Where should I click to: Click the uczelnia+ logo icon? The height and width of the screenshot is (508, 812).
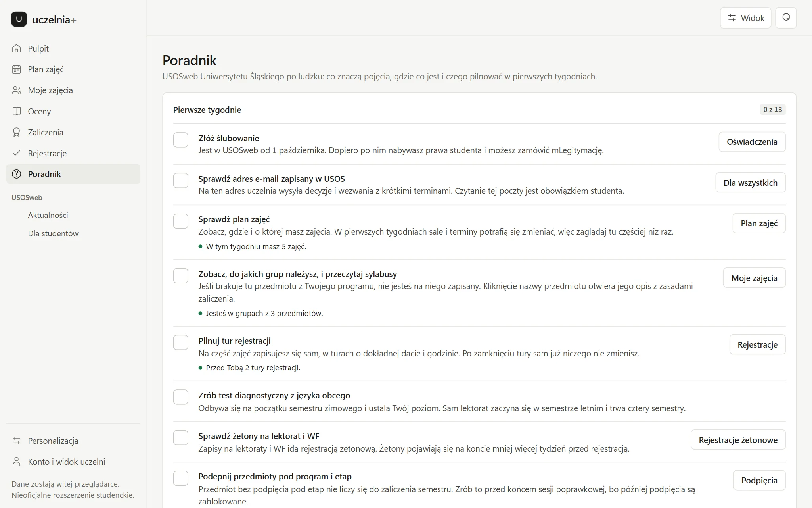(19, 19)
